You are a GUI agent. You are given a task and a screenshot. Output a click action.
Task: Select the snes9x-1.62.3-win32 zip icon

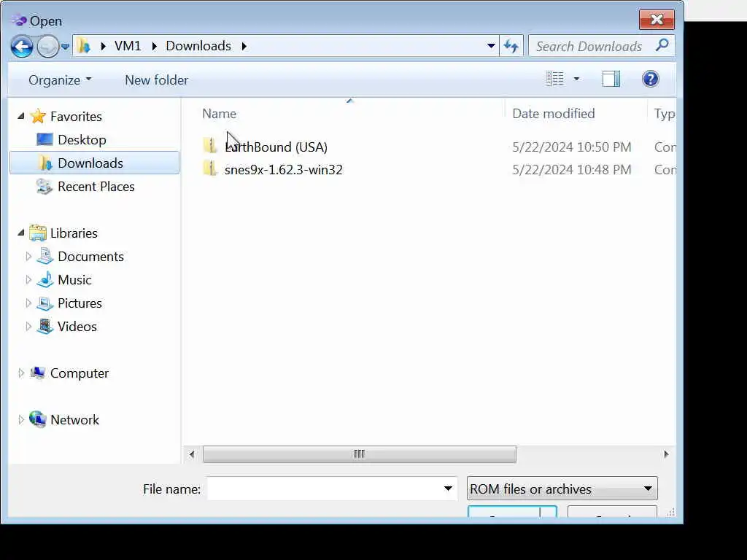210,168
